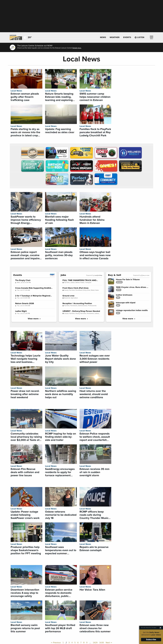Screen dimensions: 163x644
Task: Open Nature Smarts kids reading article thumbnail
Action: click(61, 79)
